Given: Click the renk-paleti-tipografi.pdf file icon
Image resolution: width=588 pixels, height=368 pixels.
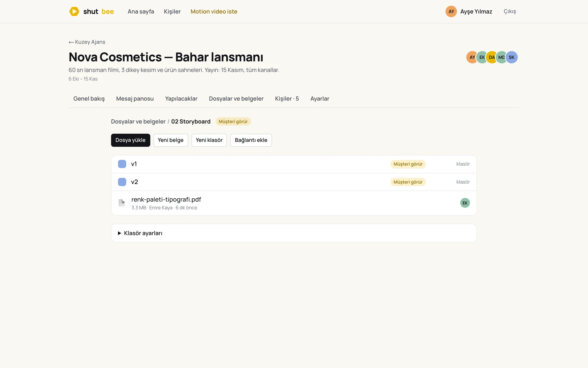Looking at the screenshot, I should [x=122, y=203].
